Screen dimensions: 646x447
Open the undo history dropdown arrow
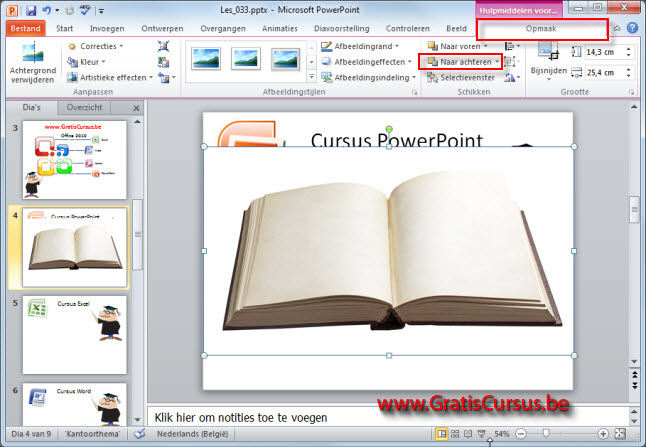click(x=57, y=11)
